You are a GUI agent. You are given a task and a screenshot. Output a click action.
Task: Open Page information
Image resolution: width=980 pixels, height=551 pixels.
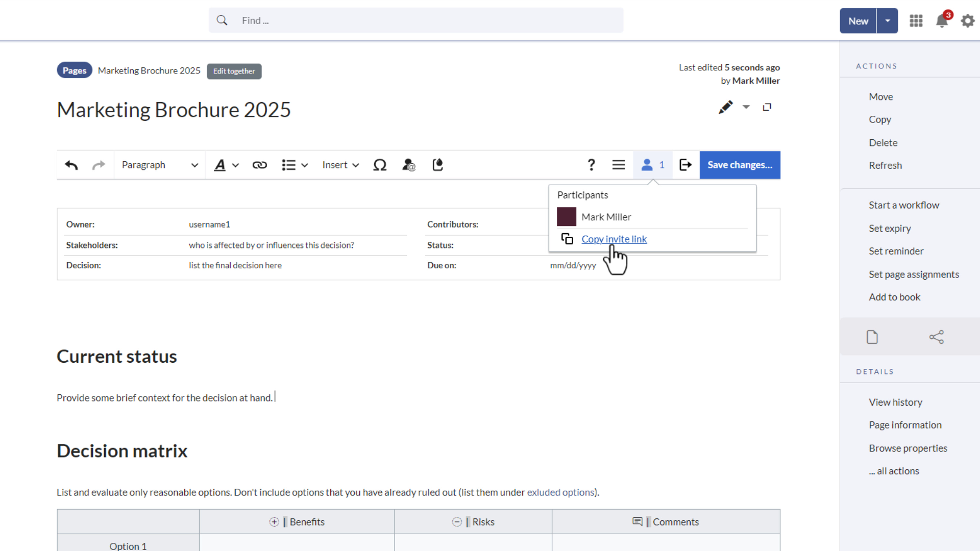click(905, 425)
